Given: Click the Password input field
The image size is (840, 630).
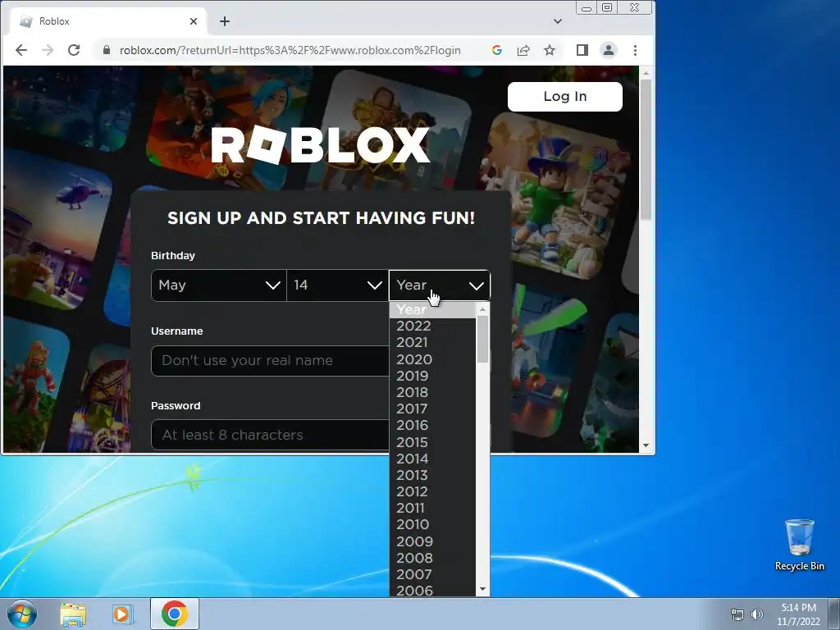Looking at the screenshot, I should click(270, 435).
